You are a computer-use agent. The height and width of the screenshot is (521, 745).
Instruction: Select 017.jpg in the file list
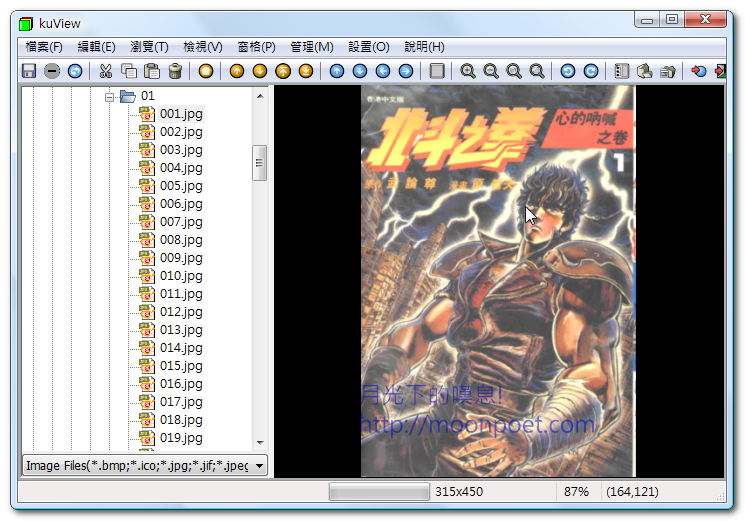tap(181, 402)
